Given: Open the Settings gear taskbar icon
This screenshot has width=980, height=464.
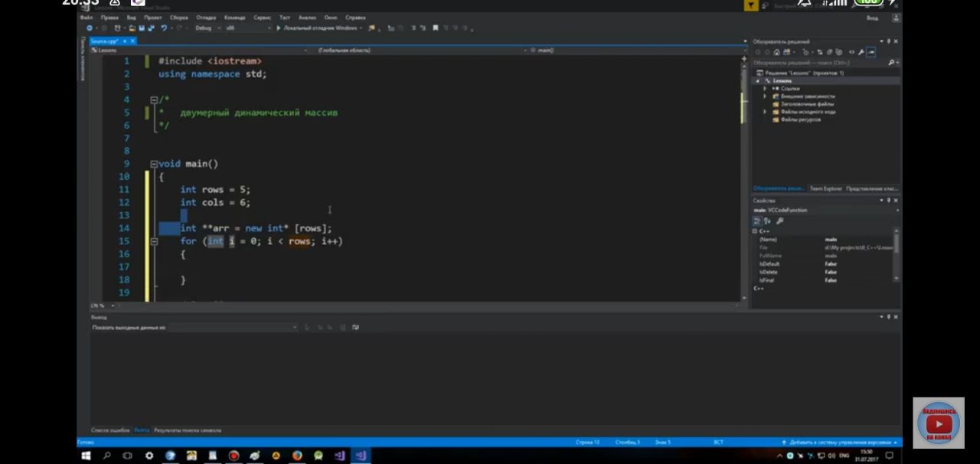Looking at the screenshot, I should pos(149,456).
